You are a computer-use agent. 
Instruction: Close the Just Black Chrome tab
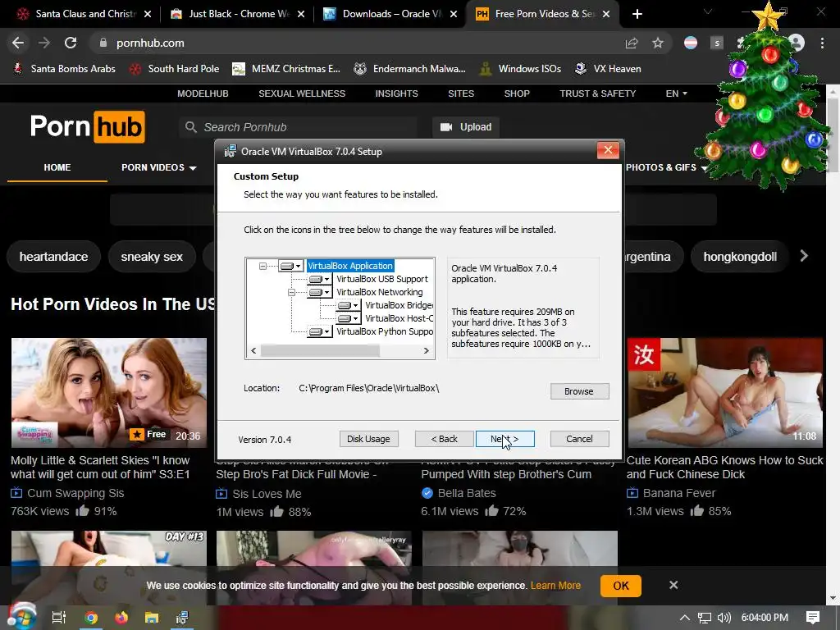click(x=301, y=14)
